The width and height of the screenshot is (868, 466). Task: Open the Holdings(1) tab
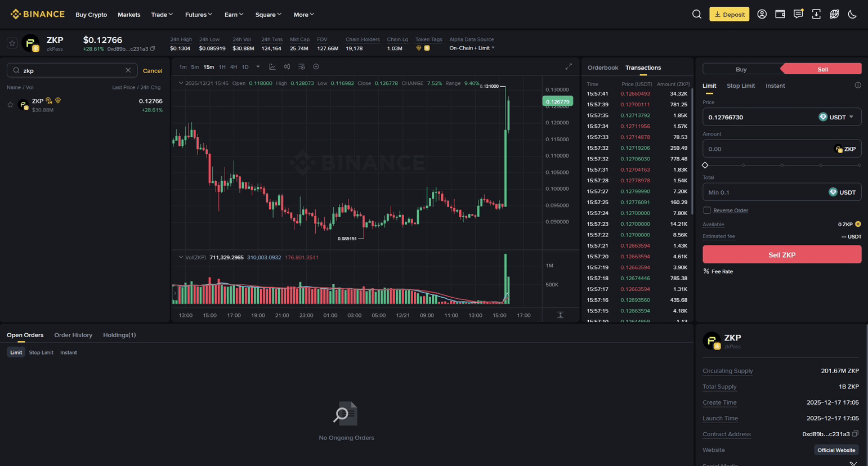click(119, 335)
